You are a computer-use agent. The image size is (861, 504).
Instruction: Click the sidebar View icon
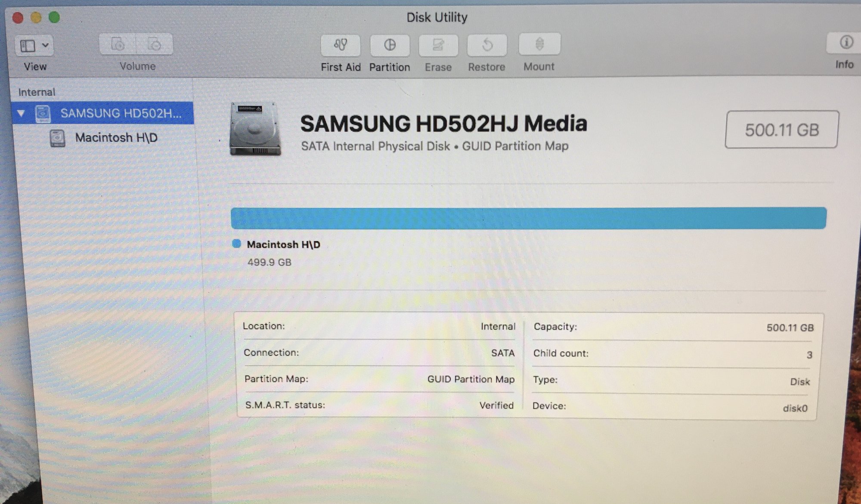[28, 46]
